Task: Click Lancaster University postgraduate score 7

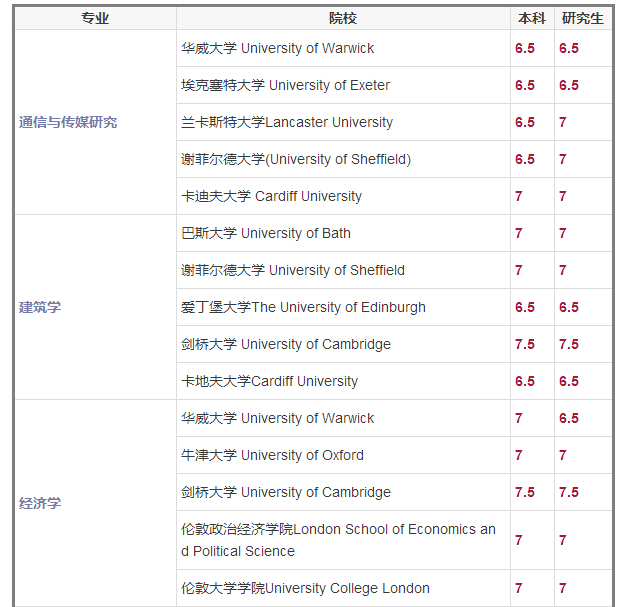Action: pyautogui.click(x=562, y=122)
